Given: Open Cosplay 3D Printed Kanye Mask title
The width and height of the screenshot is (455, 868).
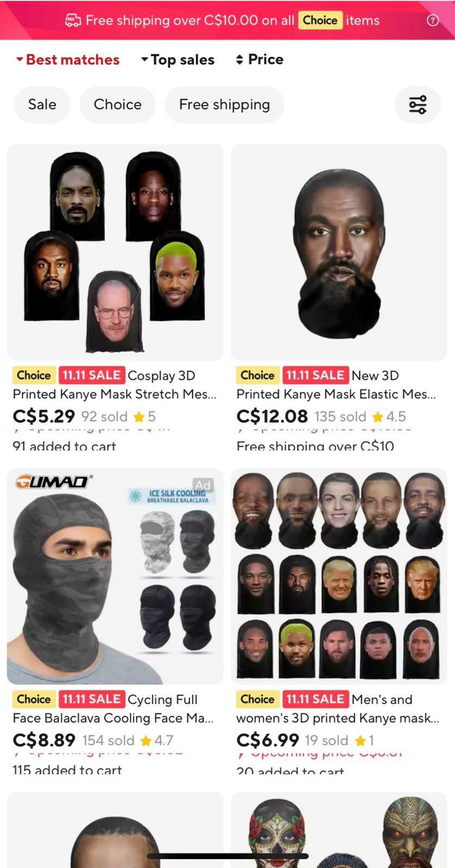Looking at the screenshot, I should [115, 385].
